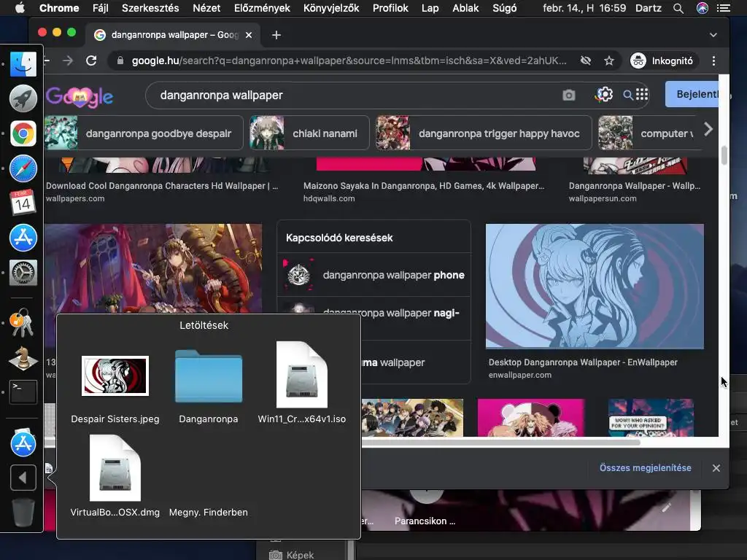
Task: Open Chrome three-dot menu
Action: pos(713,61)
